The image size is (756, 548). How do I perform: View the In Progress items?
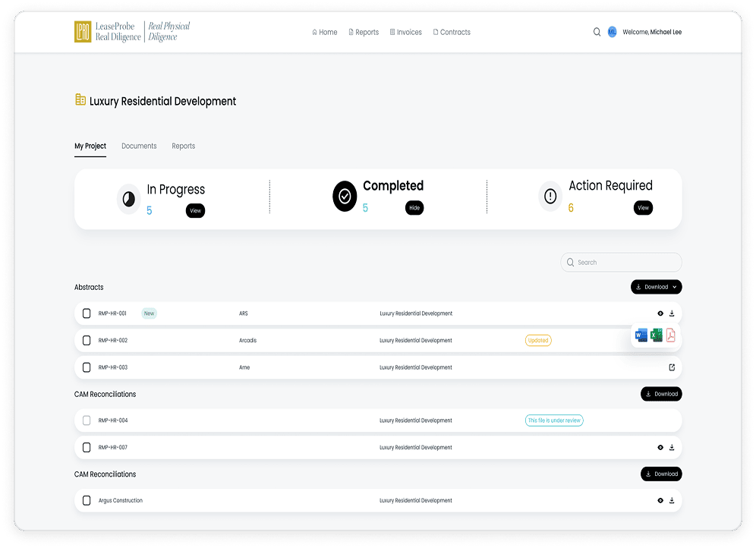coord(195,210)
